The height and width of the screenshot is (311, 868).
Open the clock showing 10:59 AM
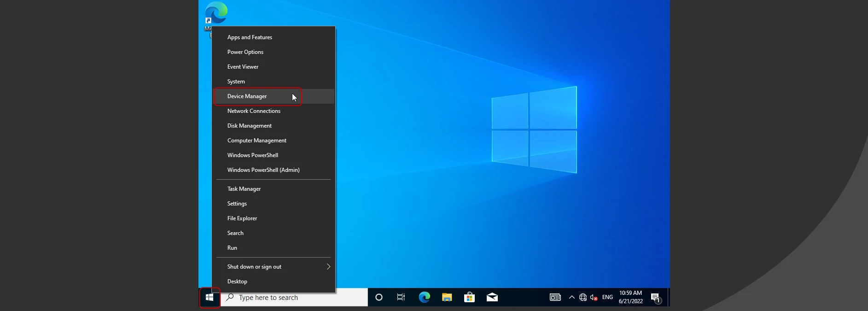[x=631, y=297]
